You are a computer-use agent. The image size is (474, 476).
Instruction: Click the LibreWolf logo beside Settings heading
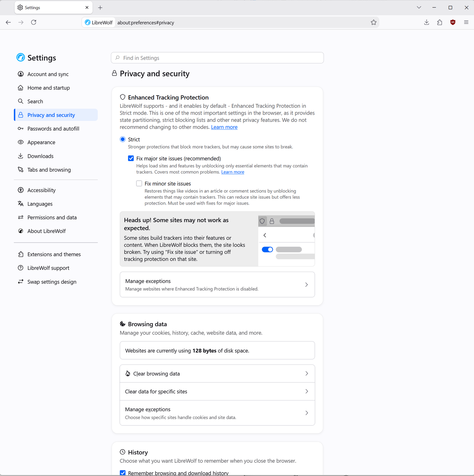tap(21, 57)
